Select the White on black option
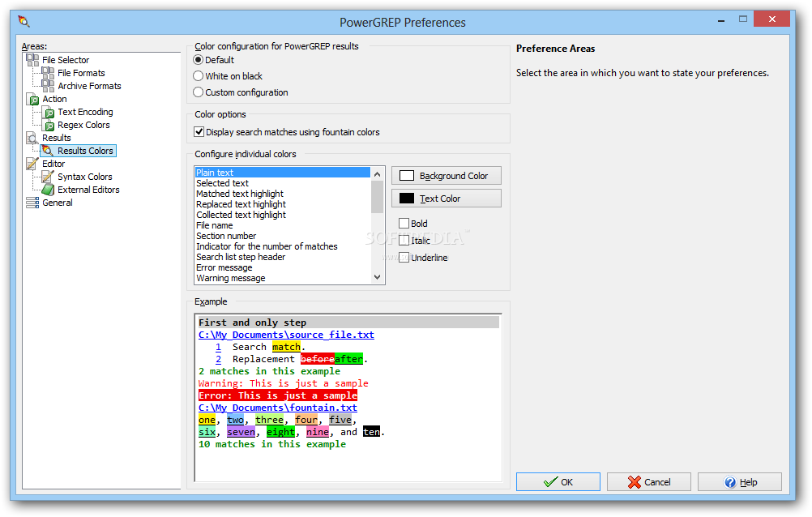 point(199,76)
